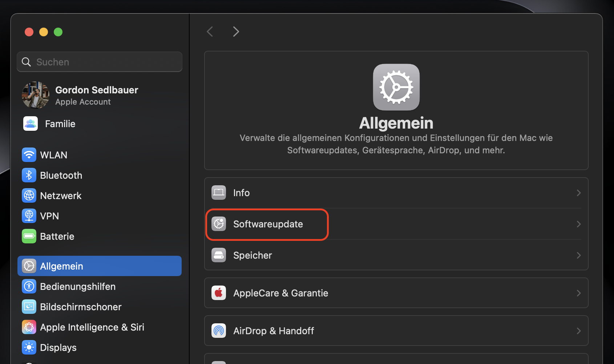Open Batterie settings via battery icon

pos(29,236)
